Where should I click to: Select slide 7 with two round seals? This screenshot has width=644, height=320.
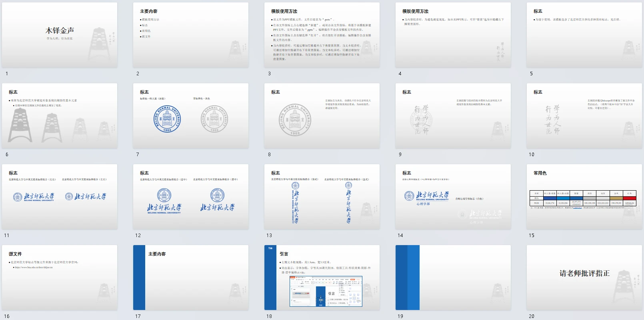coord(191,116)
